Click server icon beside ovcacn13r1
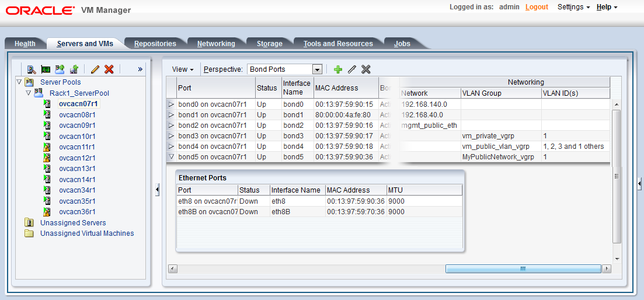 [x=47, y=168]
